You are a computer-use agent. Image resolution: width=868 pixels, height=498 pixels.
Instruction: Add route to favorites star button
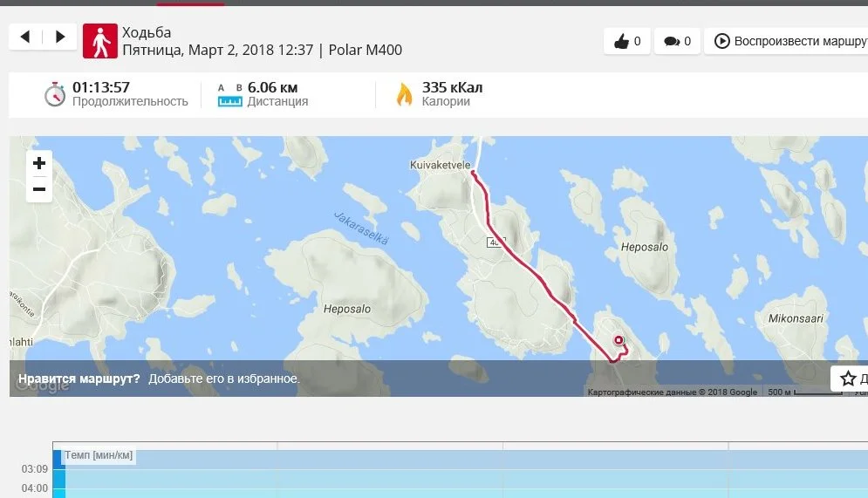[849, 379]
